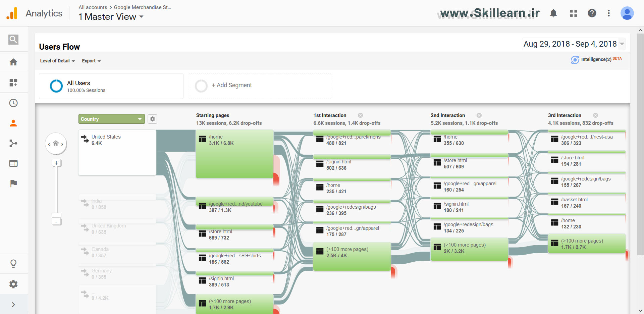Select the All Users segment
Screen dimensions: 644x314
tap(111, 86)
